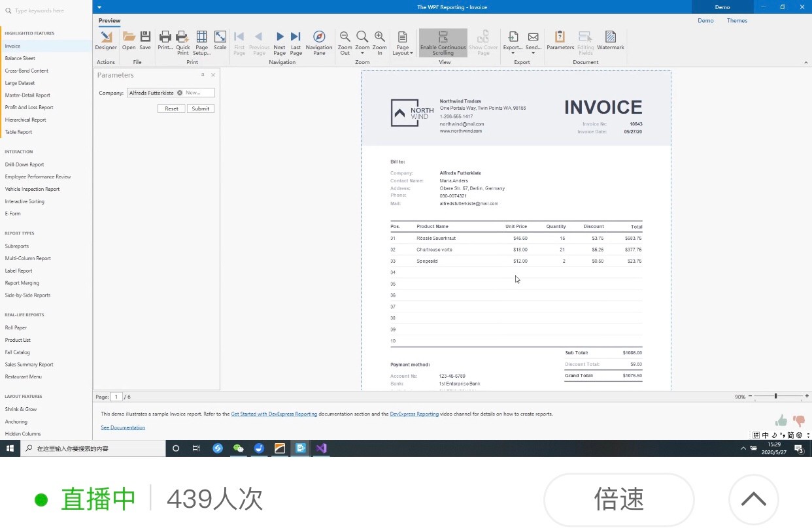Open Roll Paper report
The width and height of the screenshot is (812, 532).
coord(46,327)
